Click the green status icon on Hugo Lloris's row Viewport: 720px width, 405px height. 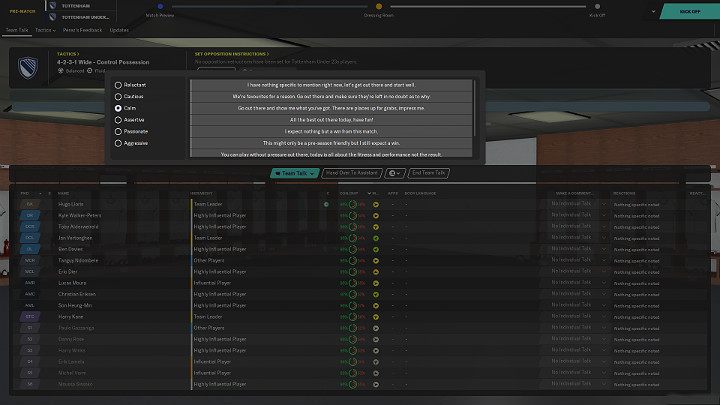point(326,204)
